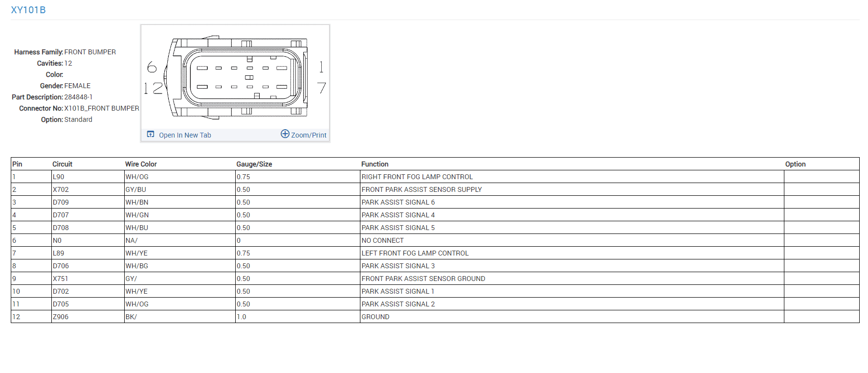Image resolution: width=868 pixels, height=373 pixels.
Task: Select the L90 circuit cell
Action: pos(88,177)
